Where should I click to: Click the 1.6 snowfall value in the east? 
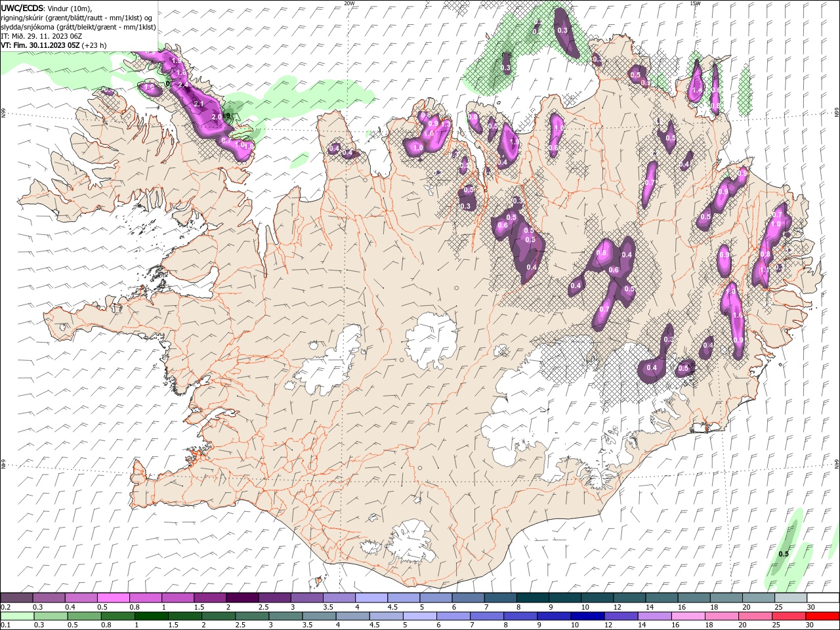point(738,316)
